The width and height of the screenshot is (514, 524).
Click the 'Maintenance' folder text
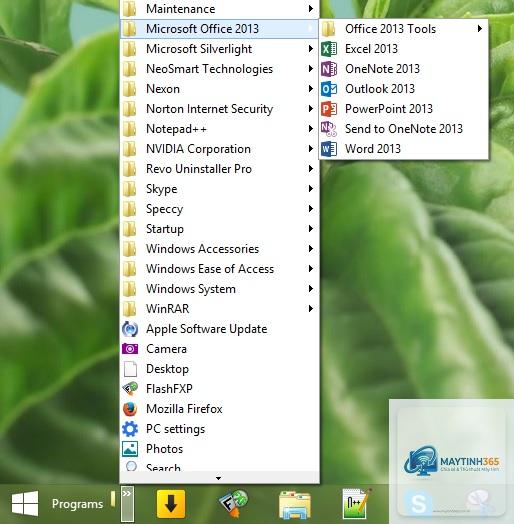[181, 9]
